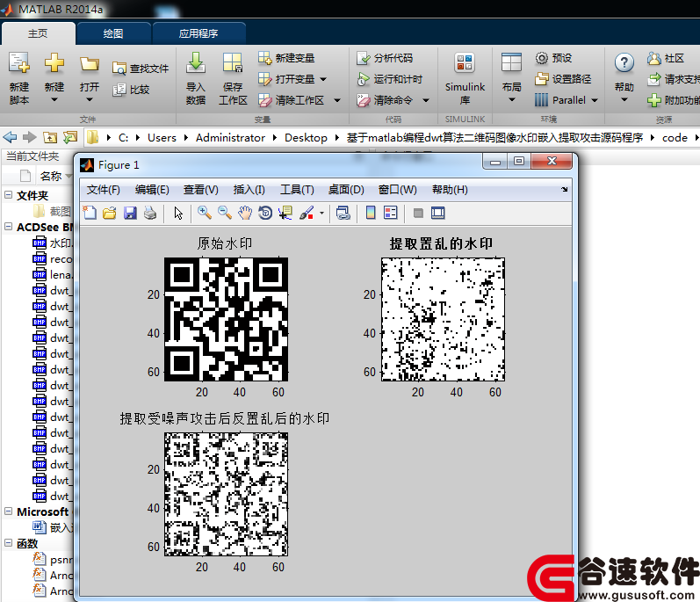The height and width of the screenshot is (602, 700).
Task: Click New Figure icon in Figure 1 toolbar
Action: tap(90, 213)
